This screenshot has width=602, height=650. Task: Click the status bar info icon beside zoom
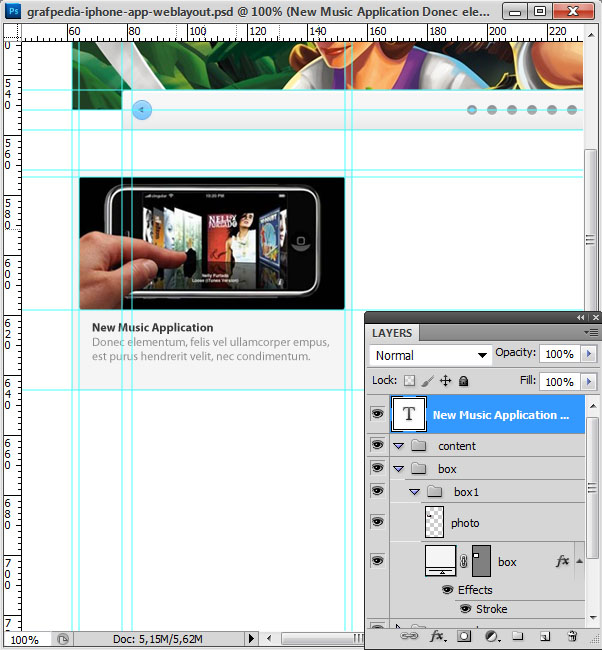click(63, 639)
